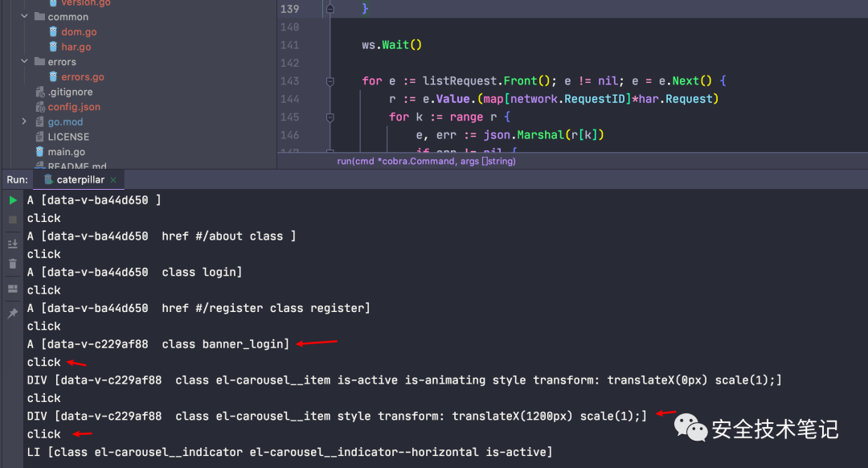Click json.Marshal call on line 146
This screenshot has width=868, height=468.
(543, 134)
